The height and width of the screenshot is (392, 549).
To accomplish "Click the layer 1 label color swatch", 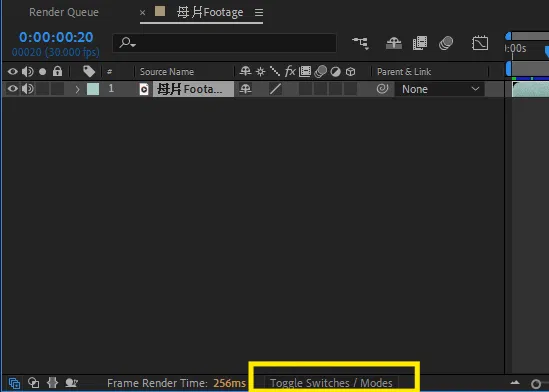I will coord(93,89).
